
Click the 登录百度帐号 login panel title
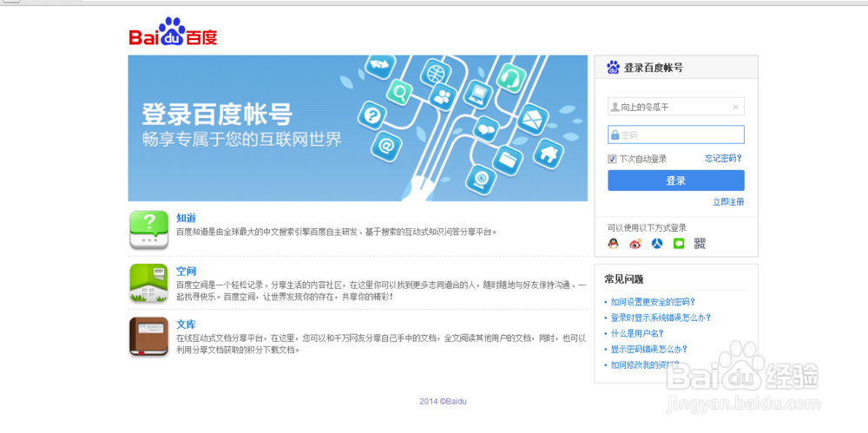click(654, 68)
